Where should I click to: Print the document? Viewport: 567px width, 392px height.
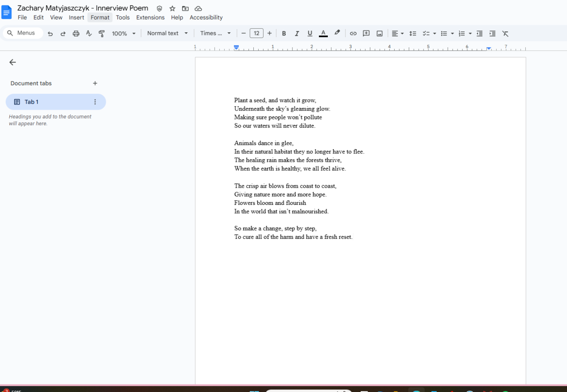(76, 33)
